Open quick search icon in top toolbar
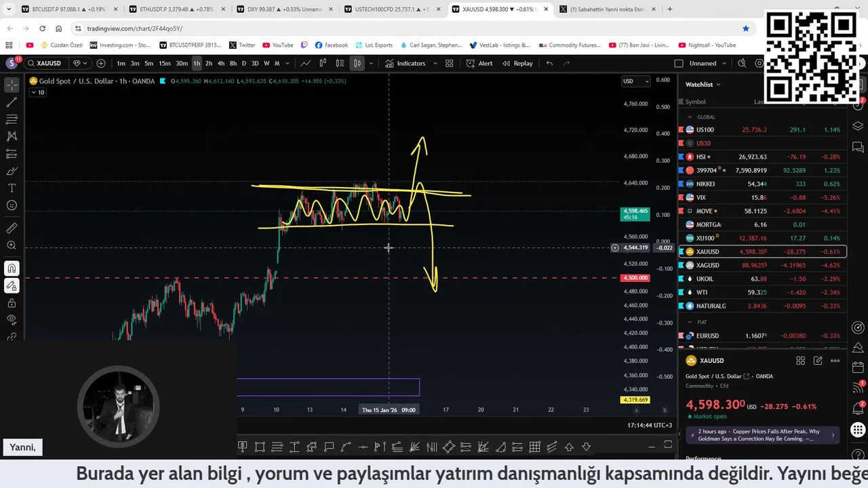868x488 pixels. pos(742,63)
